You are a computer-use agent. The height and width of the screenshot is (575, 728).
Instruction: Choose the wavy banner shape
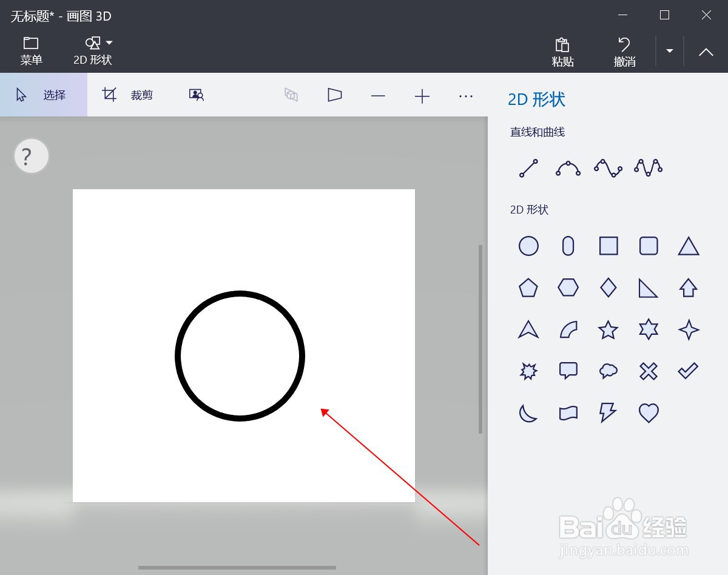click(568, 413)
